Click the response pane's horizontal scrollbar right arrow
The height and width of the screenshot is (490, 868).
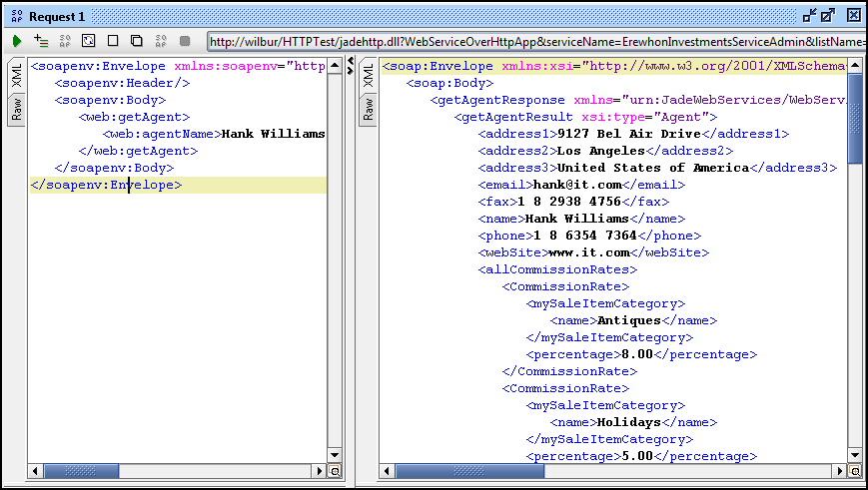(840, 471)
